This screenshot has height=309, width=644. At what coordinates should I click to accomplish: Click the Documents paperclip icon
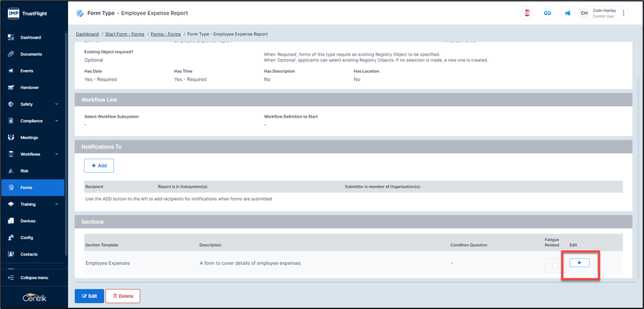click(11, 54)
